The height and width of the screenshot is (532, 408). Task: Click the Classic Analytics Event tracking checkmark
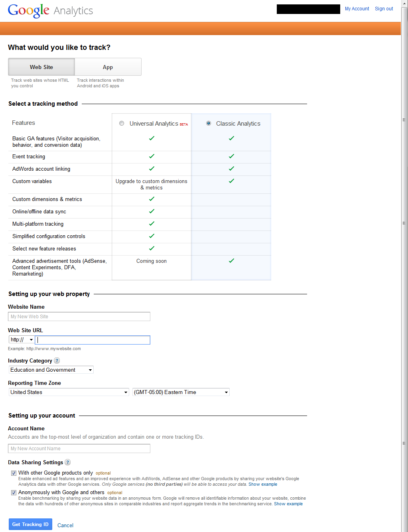click(x=231, y=156)
